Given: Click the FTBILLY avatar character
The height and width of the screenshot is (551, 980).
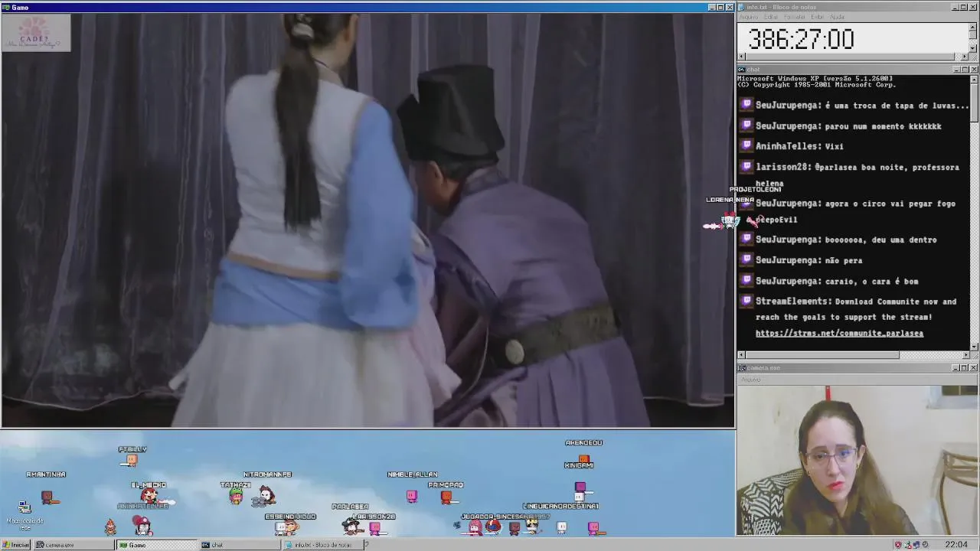Looking at the screenshot, I should pos(131,460).
